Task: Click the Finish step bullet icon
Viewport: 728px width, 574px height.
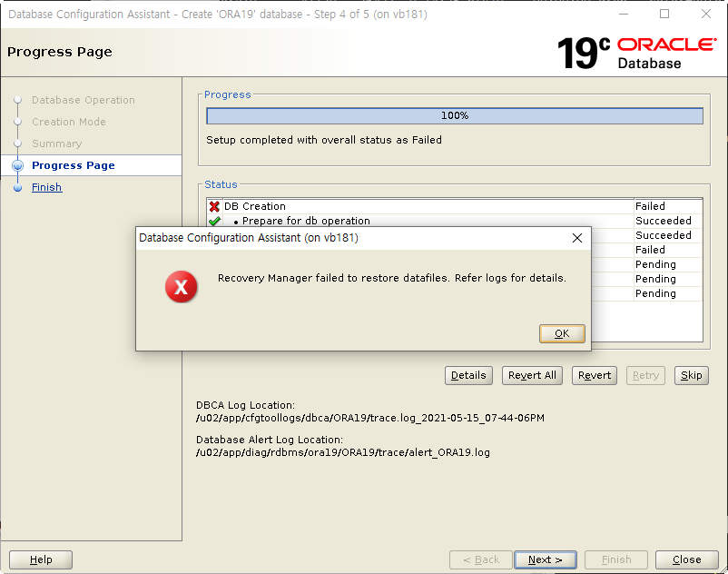Action: (17, 188)
